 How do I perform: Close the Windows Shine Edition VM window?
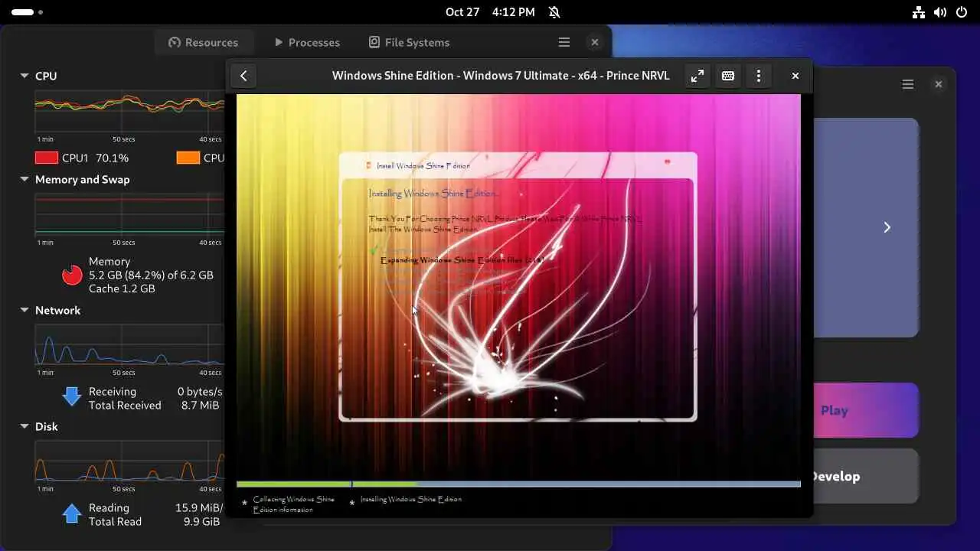(x=795, y=76)
